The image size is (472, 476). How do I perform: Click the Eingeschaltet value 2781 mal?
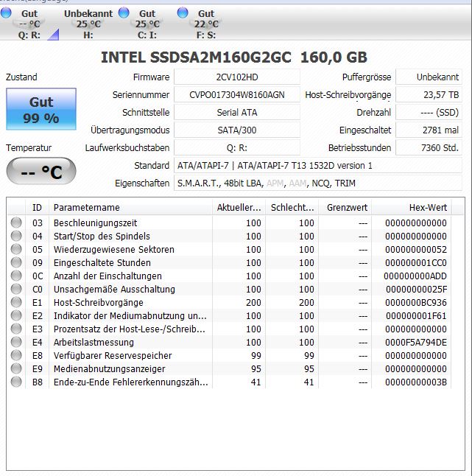(429, 130)
